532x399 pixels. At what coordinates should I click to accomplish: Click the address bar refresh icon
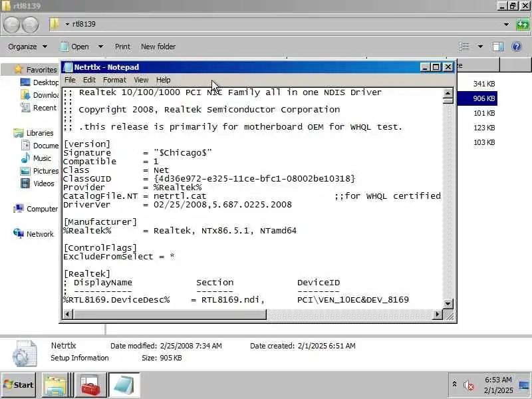coord(523,25)
